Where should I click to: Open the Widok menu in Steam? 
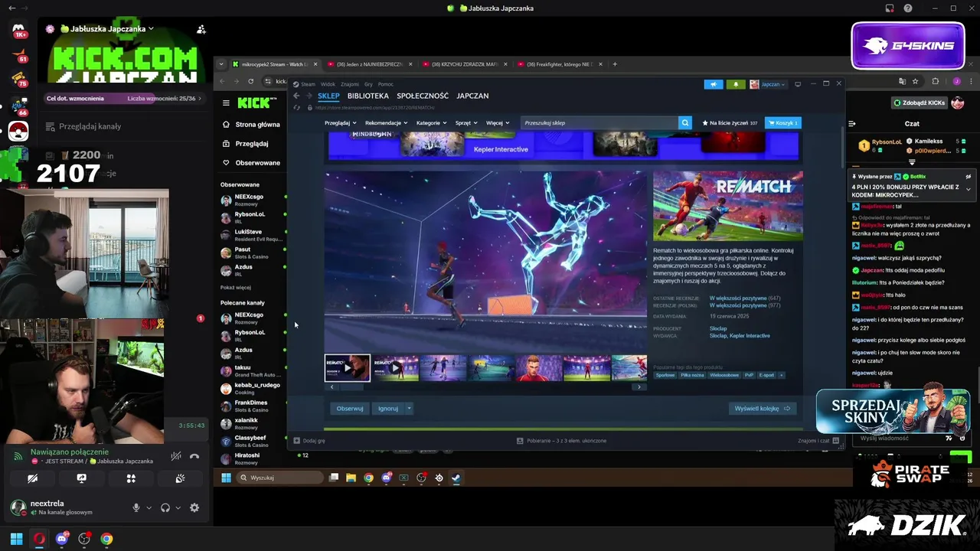click(328, 84)
